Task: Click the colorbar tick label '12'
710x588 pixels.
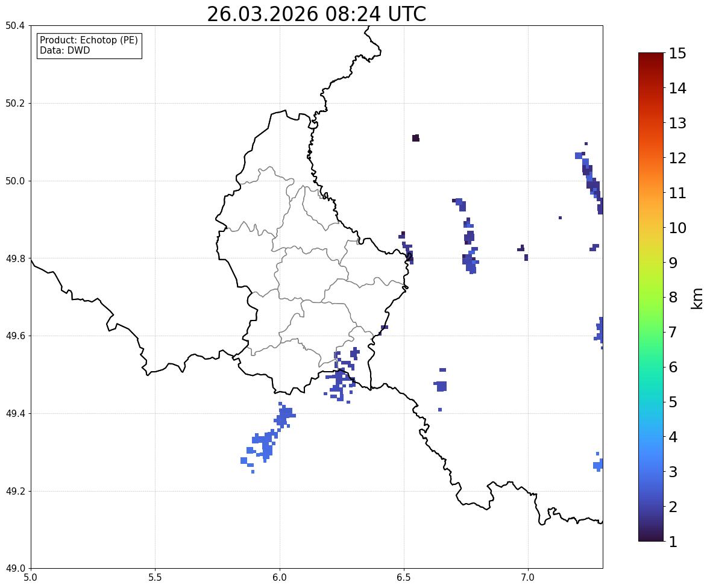Action: coord(677,158)
